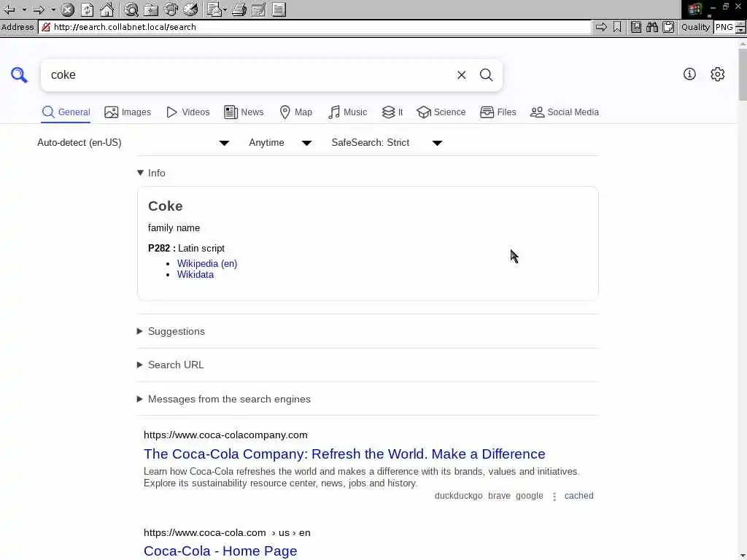
Task: Click the Media globe-with-note toolbar icon
Action: point(171,9)
